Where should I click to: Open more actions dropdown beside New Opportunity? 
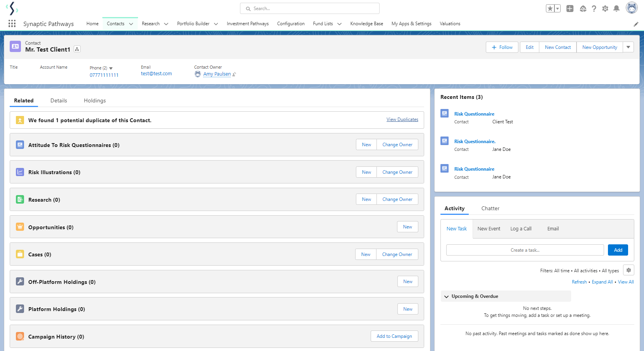pyautogui.click(x=628, y=47)
